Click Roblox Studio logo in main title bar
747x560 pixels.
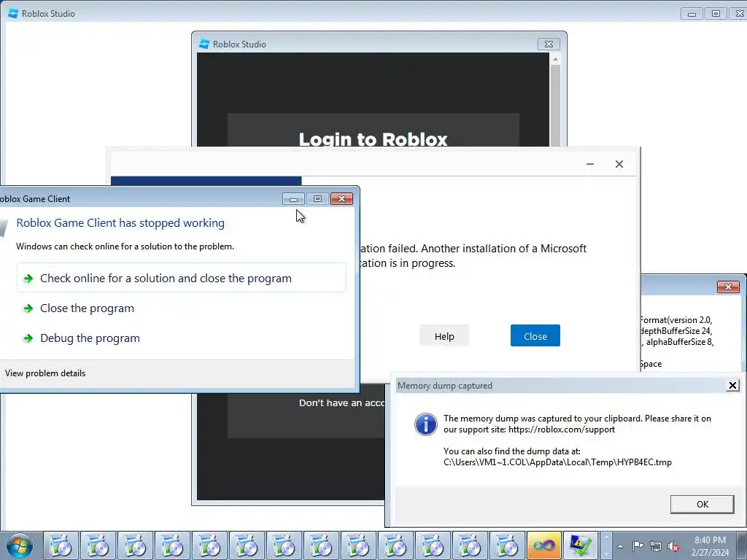tap(13, 13)
